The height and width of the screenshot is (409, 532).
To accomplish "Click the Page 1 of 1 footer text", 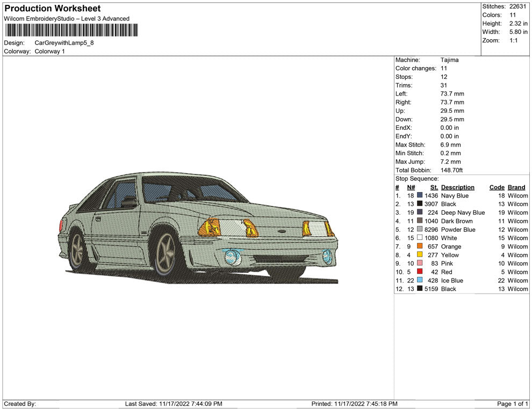I will pos(513,404).
